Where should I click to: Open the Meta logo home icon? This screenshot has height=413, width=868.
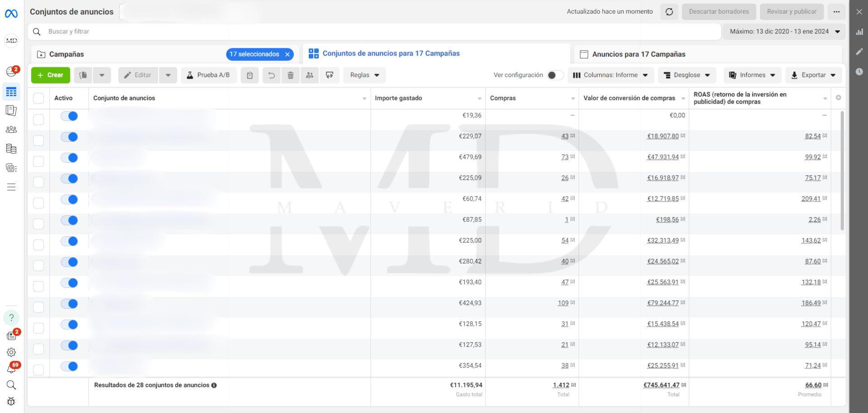coord(11,14)
